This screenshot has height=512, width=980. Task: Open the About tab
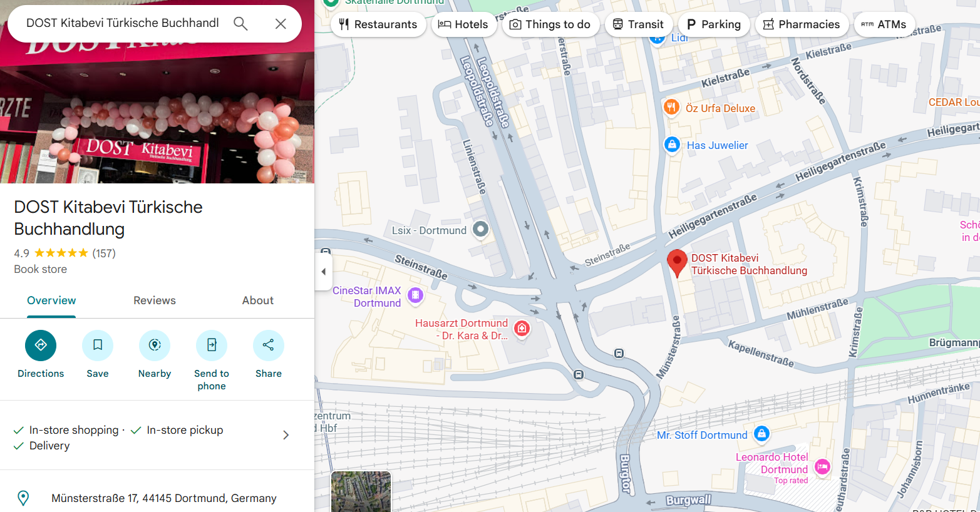pyautogui.click(x=258, y=300)
